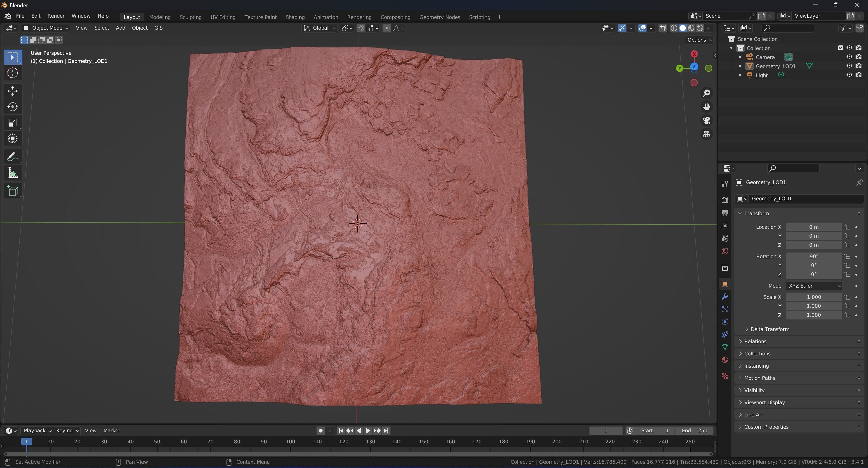The width and height of the screenshot is (868, 468).
Task: Switch to the Sculpting workspace tab
Action: (190, 17)
